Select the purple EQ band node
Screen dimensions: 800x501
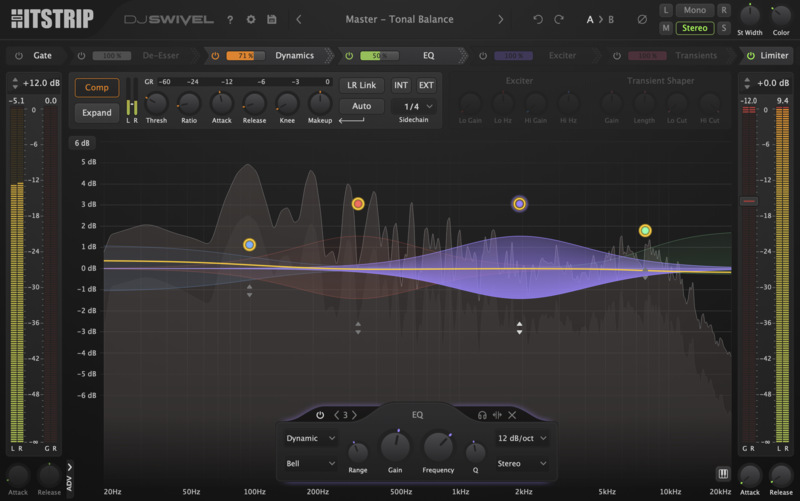click(519, 204)
